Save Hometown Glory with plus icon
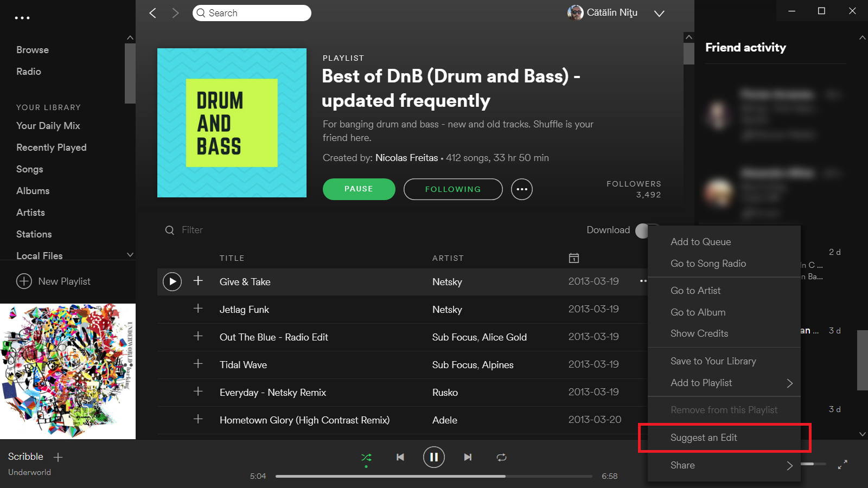 coord(198,419)
